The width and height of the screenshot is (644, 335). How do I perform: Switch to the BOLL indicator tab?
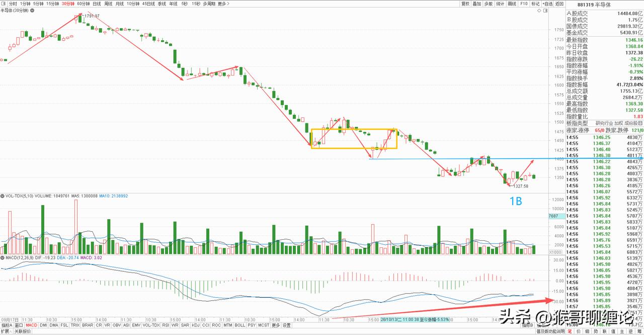(240, 325)
